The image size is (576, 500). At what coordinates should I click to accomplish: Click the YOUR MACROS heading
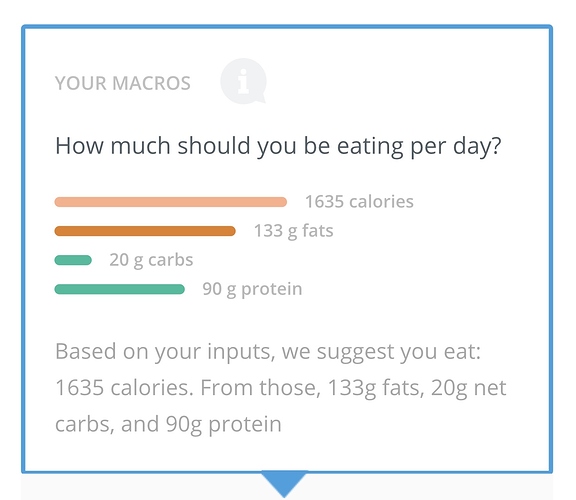point(123,83)
